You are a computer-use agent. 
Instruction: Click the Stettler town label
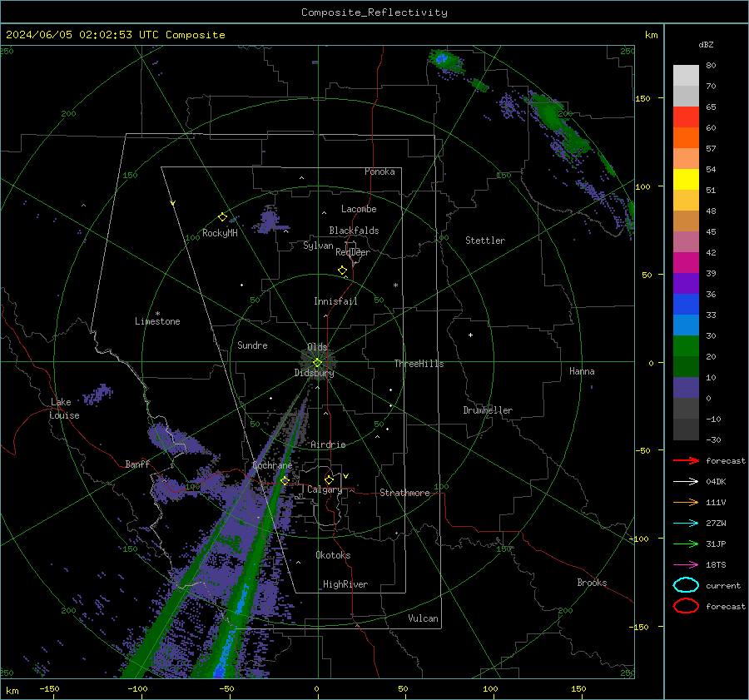coord(485,241)
